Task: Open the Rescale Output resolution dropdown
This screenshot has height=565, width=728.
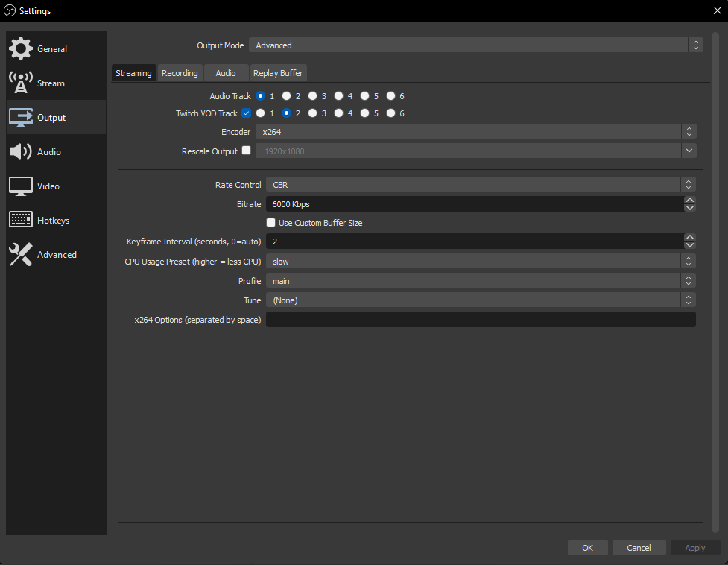Action: pyautogui.click(x=476, y=151)
